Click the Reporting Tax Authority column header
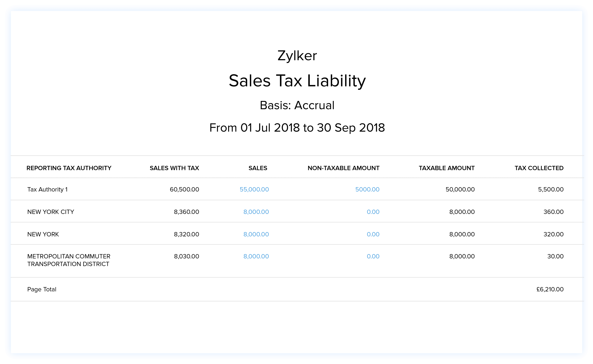Screen dimensions: 593x364 (69, 168)
